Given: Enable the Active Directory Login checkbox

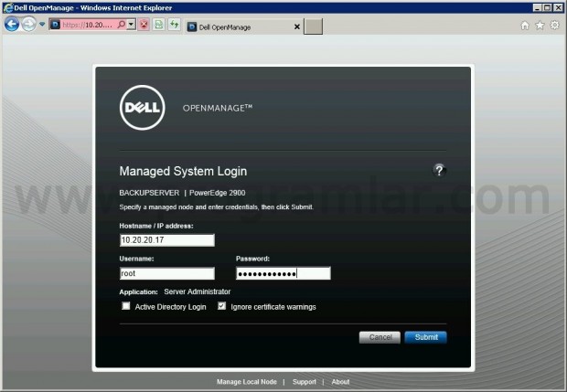Looking at the screenshot, I should point(126,306).
